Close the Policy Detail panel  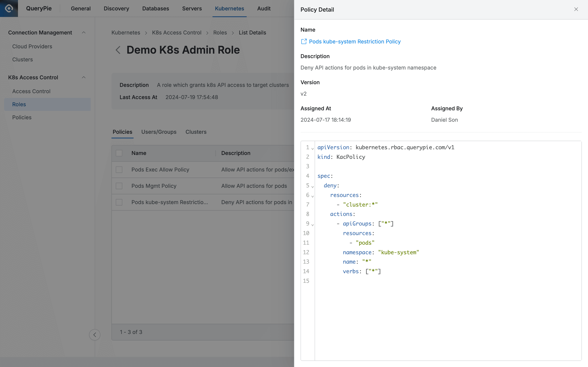[x=576, y=9]
